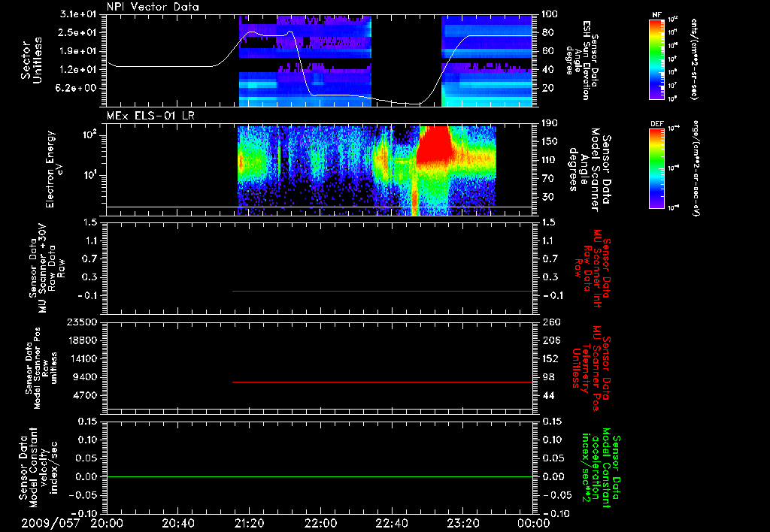Click the red line in Scanner Pos panel

[382, 382]
